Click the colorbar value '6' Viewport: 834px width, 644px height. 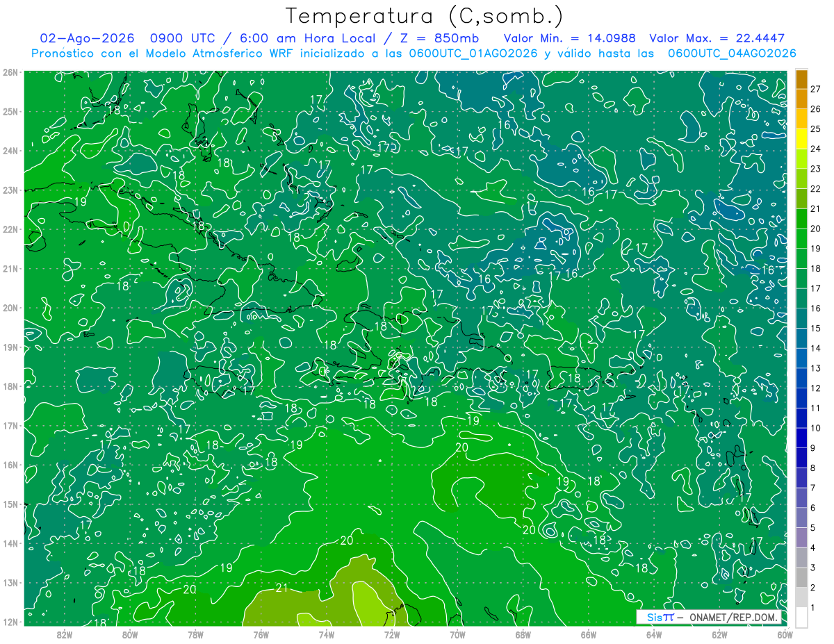coord(814,508)
